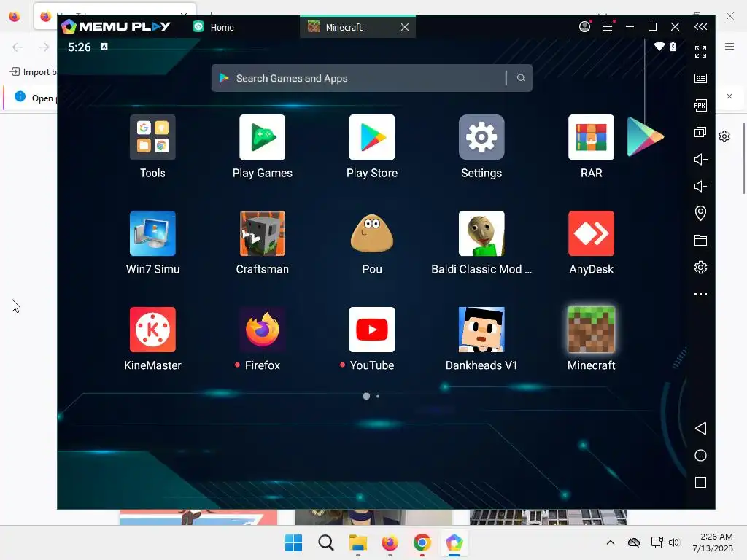Click Firefox back navigation arrow

pos(18,47)
